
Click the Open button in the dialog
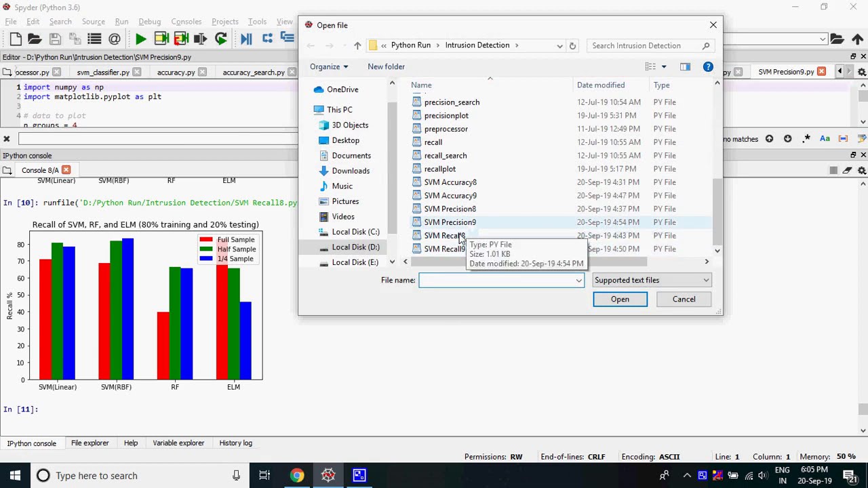click(620, 300)
